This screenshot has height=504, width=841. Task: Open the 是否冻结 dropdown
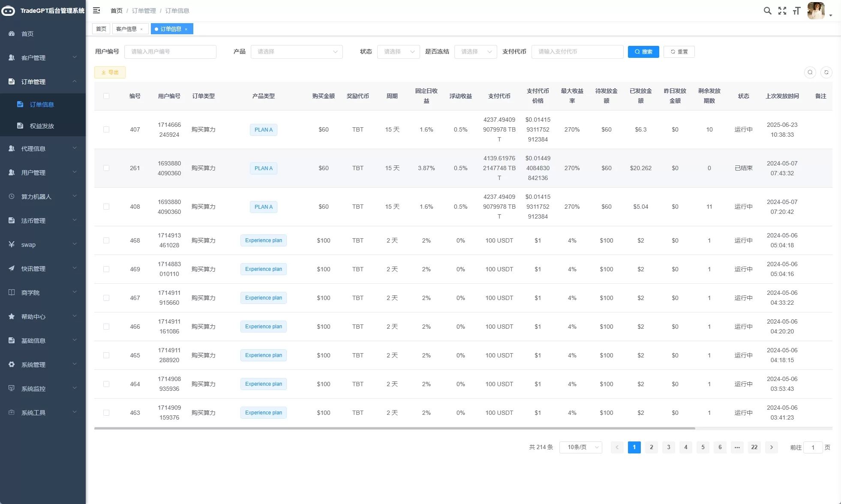pos(475,52)
